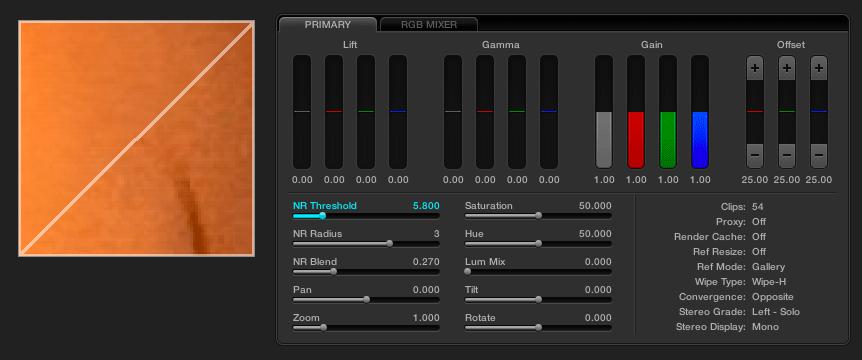The height and width of the screenshot is (360, 862).
Task: Click the Offset red plus button
Action: (x=755, y=68)
